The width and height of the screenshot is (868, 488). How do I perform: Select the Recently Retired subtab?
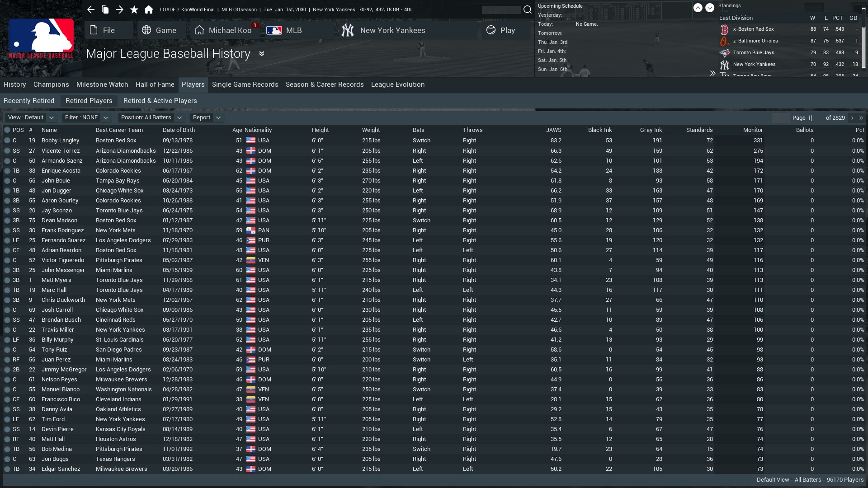point(29,101)
